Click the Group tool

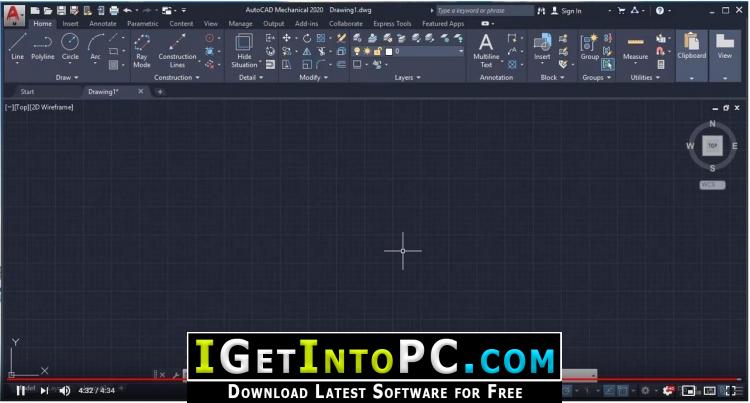589,48
